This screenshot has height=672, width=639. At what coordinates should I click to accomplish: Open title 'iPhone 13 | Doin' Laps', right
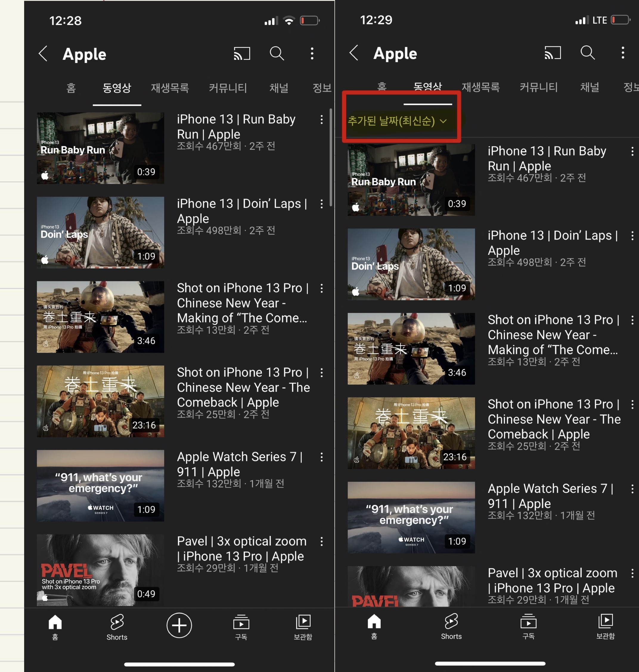click(x=553, y=243)
